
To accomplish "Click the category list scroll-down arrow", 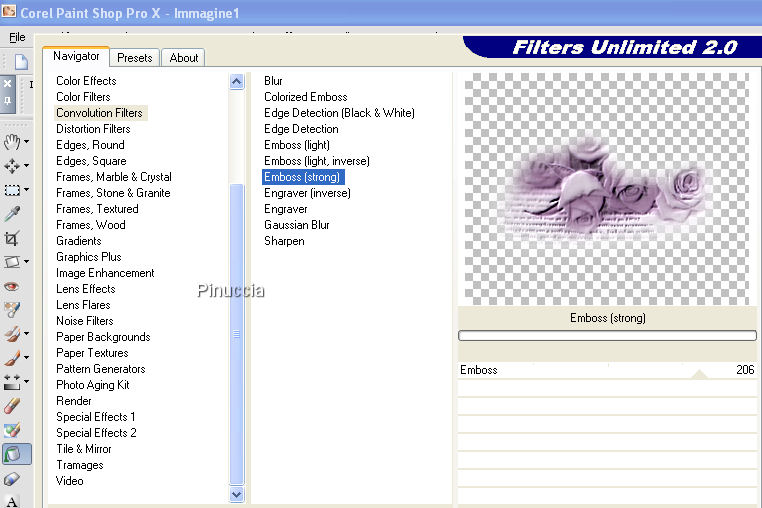I will point(237,494).
